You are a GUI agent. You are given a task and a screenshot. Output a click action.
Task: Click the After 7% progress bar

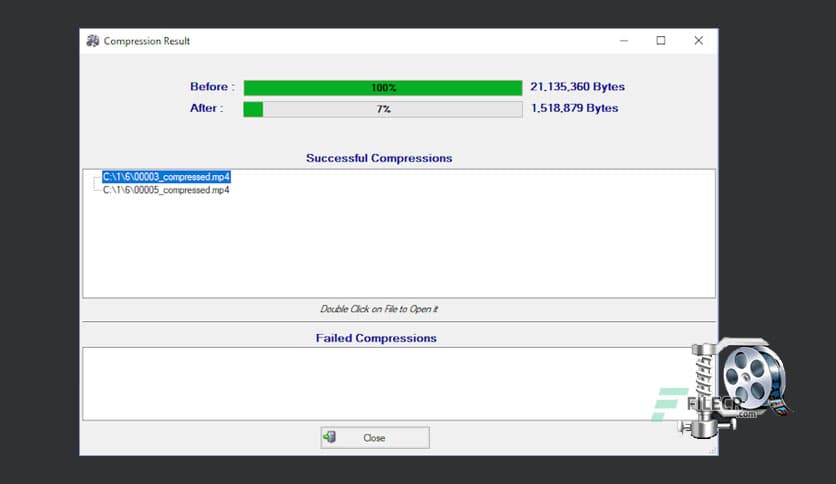[x=383, y=109]
